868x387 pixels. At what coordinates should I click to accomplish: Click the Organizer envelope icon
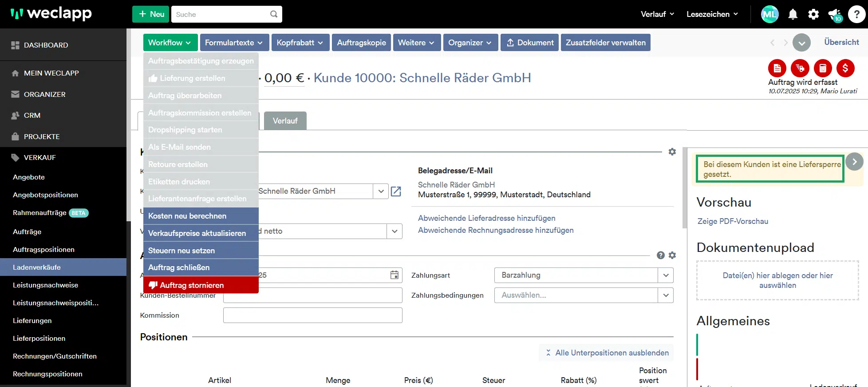click(x=15, y=94)
